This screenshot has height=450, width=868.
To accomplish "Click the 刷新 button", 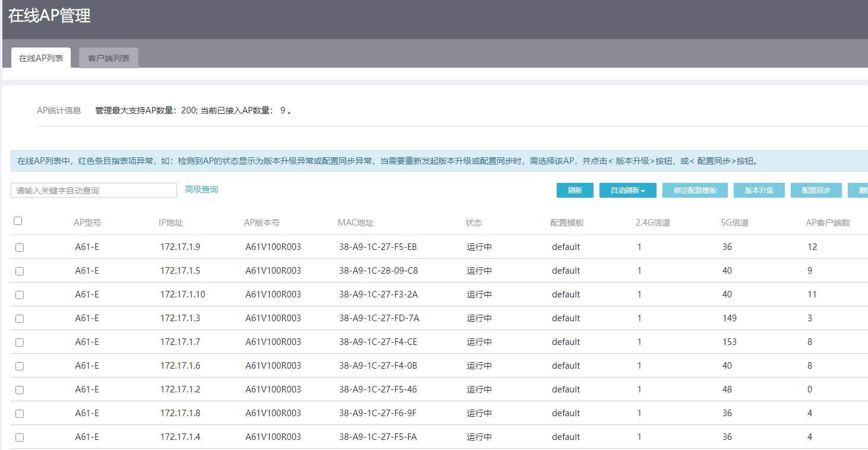I will pos(575,191).
